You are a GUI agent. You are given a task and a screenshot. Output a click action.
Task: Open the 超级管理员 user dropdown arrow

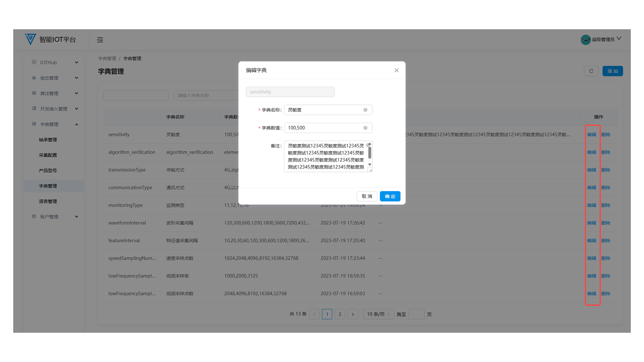click(x=619, y=39)
